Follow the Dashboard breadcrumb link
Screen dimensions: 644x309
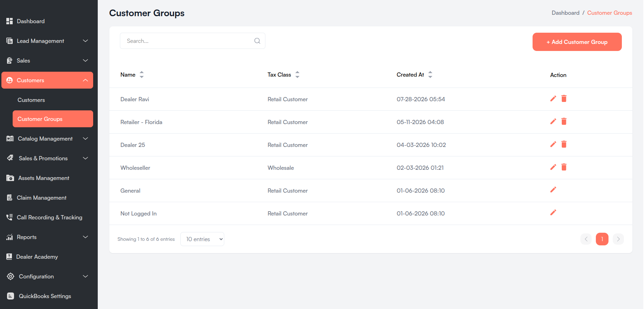pos(565,13)
